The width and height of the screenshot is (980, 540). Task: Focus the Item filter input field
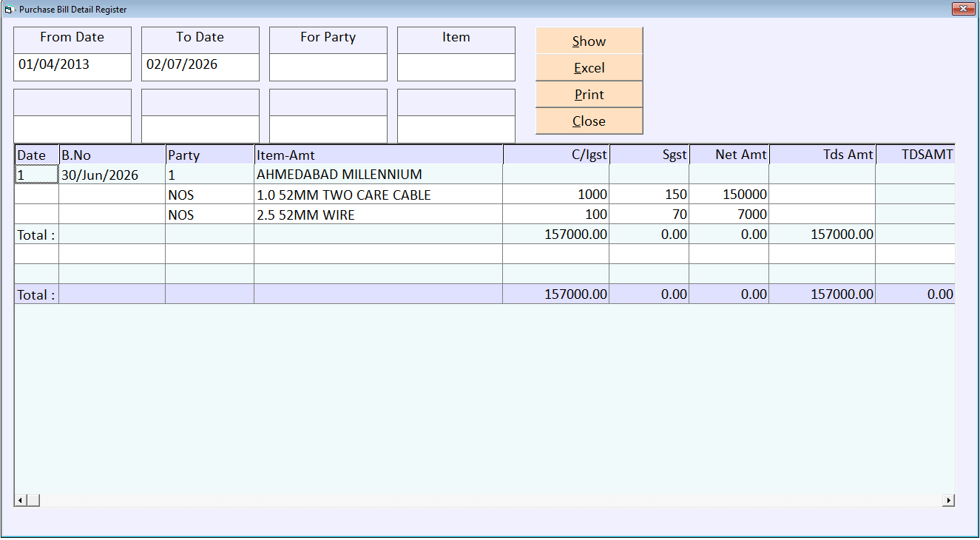point(456,67)
